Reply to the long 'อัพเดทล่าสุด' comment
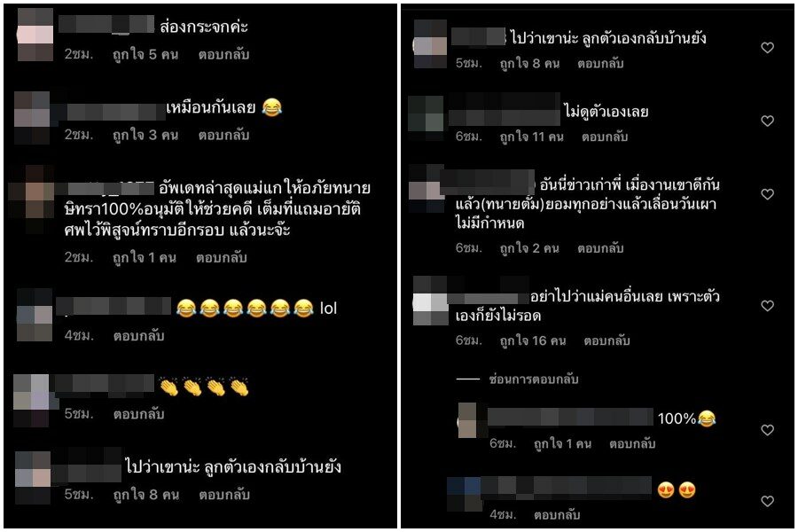 click(x=222, y=258)
